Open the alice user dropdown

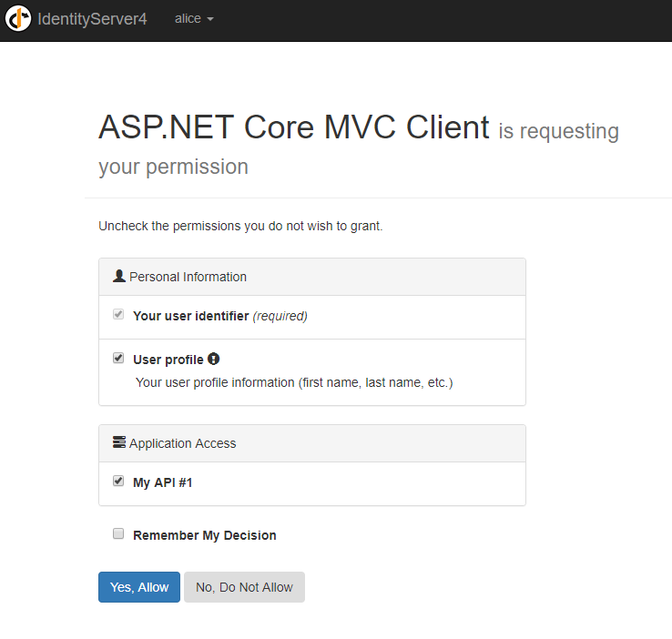click(193, 19)
